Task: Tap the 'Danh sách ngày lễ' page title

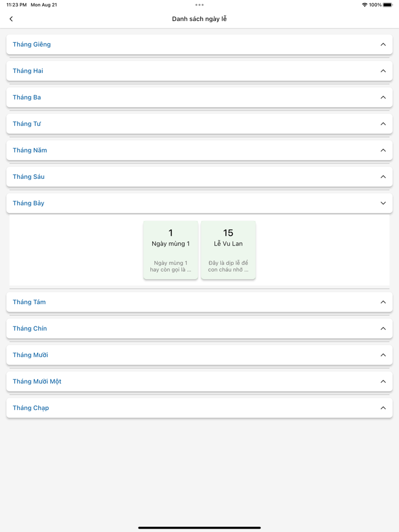Action: coord(199,19)
